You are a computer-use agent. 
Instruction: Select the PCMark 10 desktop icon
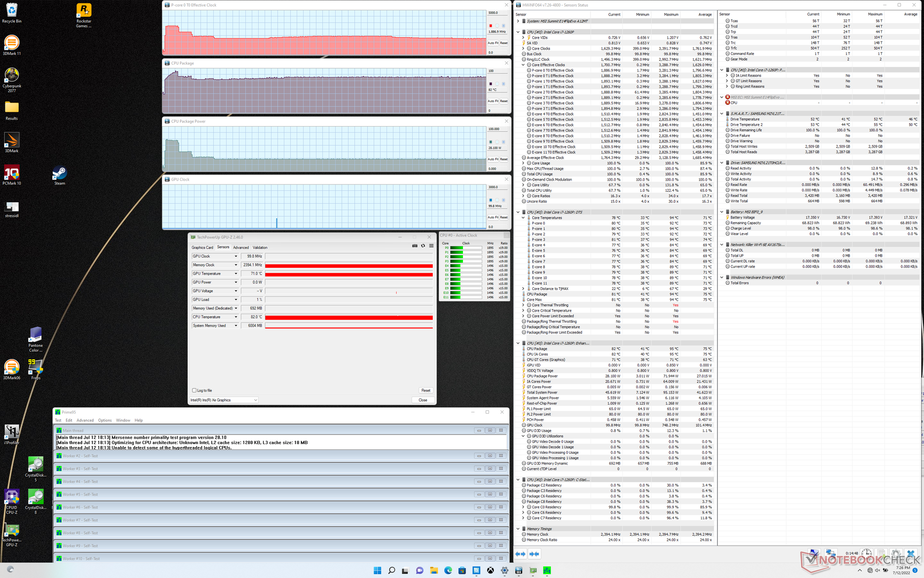click(12, 175)
